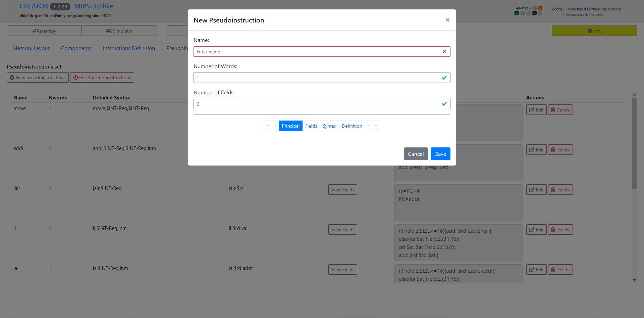The image size is (644, 318).
Task: Go to last page with double-right arrow
Action: [x=376, y=126]
